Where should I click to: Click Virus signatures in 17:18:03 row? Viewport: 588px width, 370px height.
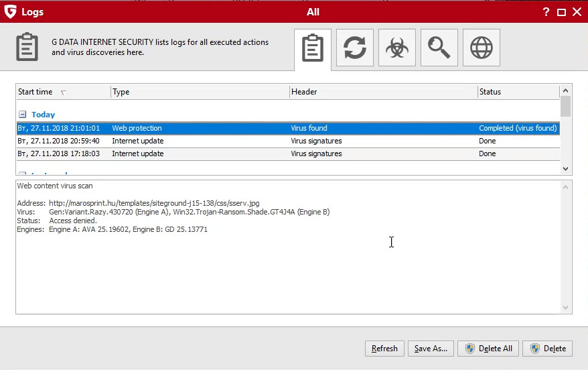coord(316,154)
